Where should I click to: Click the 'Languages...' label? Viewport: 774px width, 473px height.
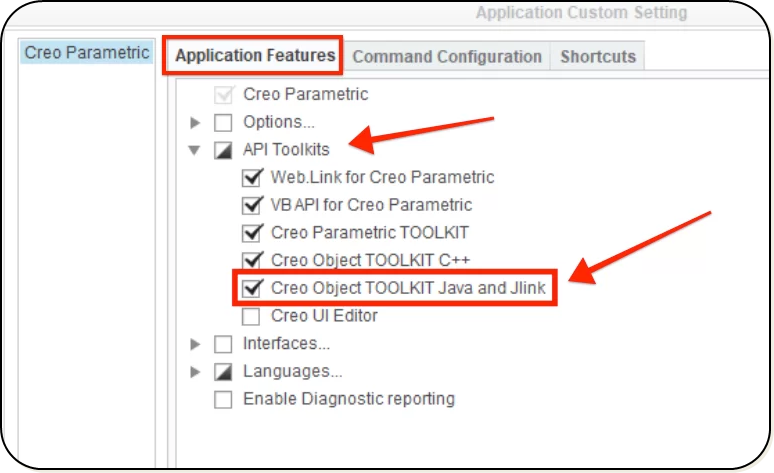[x=292, y=371]
